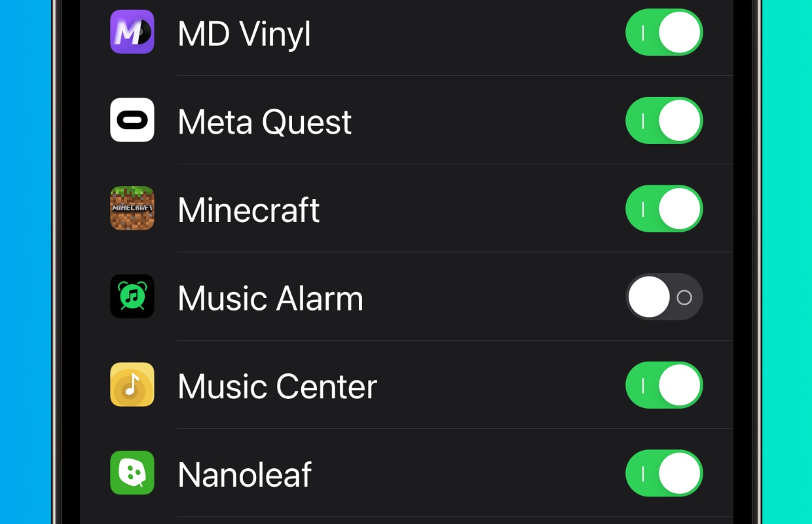The height and width of the screenshot is (524, 812).
Task: Click the blue background left of phone
Action: click(26, 262)
